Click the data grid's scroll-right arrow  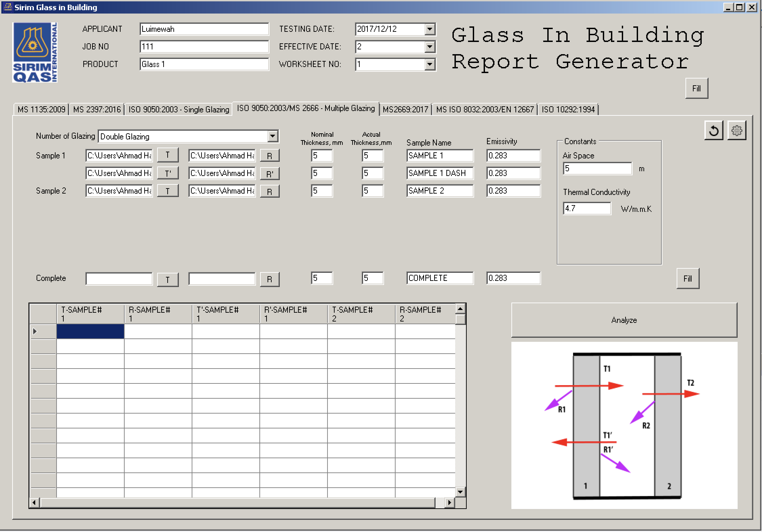point(449,503)
